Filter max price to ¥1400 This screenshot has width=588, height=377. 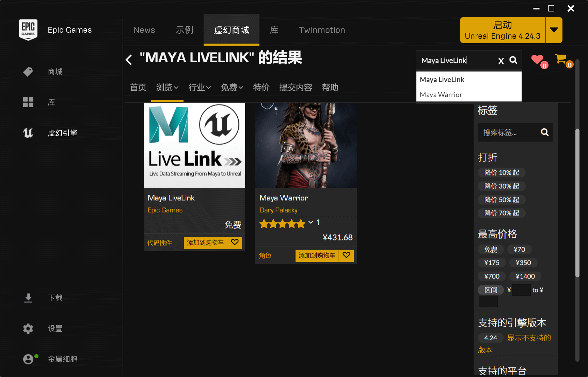pyautogui.click(x=525, y=276)
